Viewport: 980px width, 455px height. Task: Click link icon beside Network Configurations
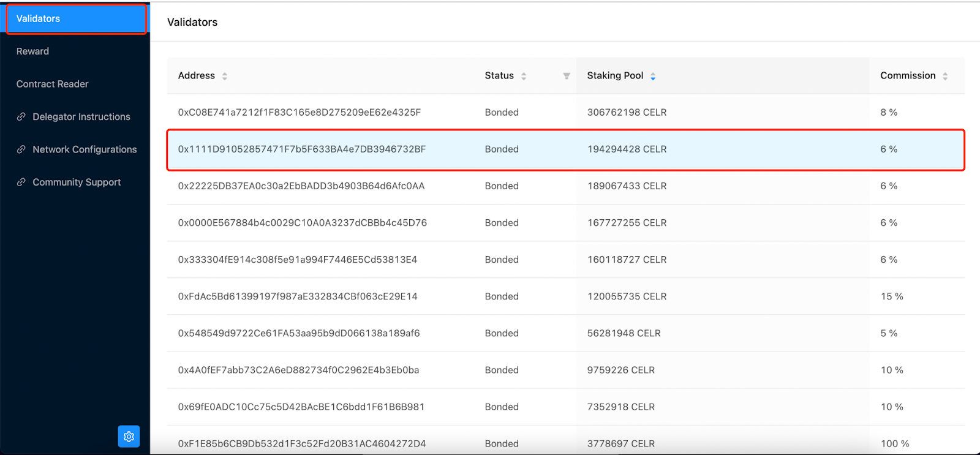(x=21, y=149)
